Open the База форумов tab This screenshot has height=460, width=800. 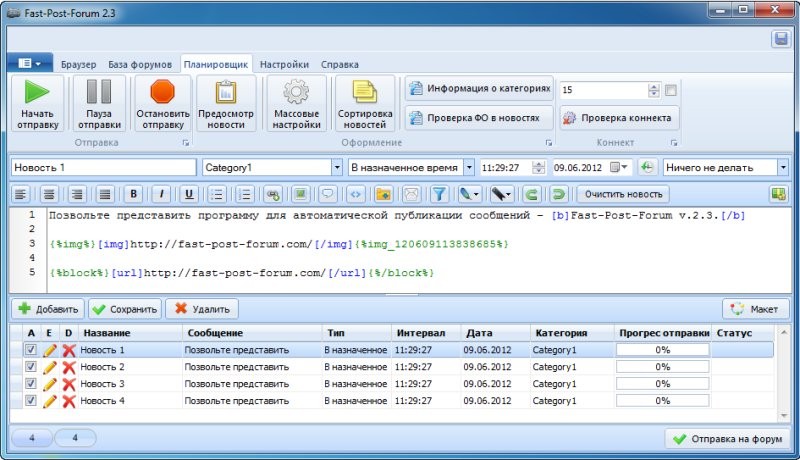[140, 63]
